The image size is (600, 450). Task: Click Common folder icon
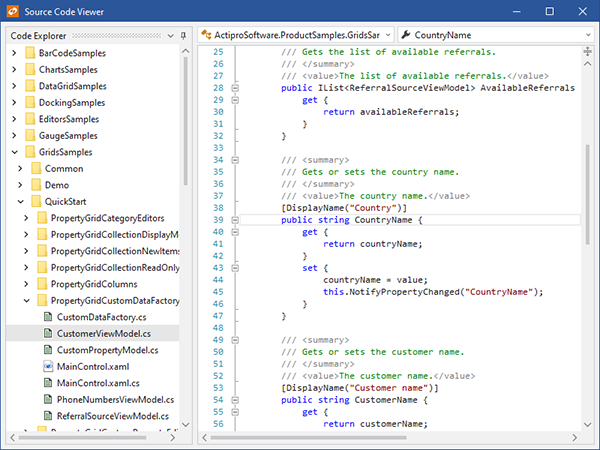click(36, 168)
